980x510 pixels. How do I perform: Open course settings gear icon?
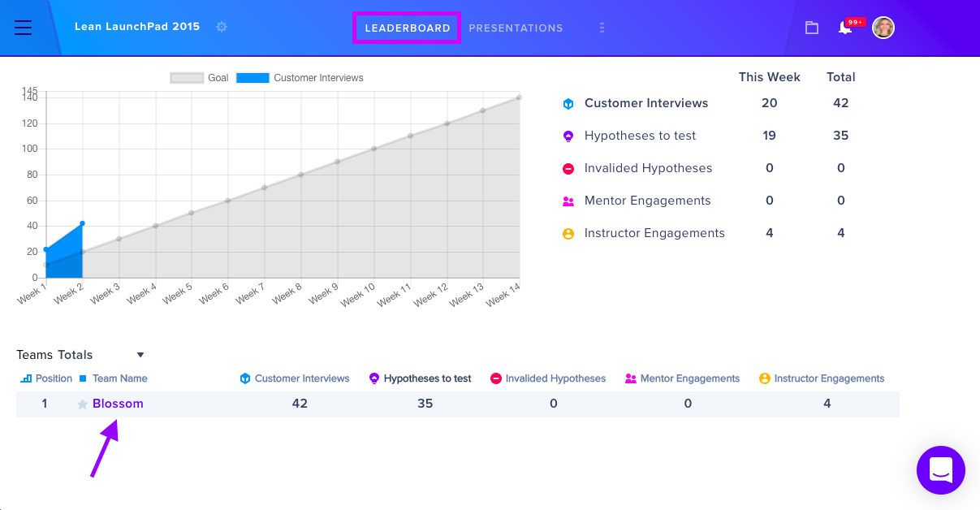click(x=222, y=27)
